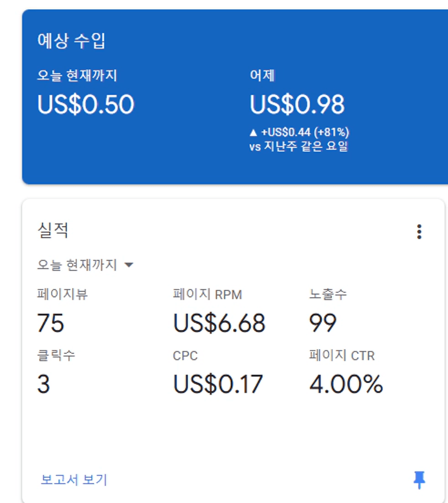Click the upward triangle increase indicator
The height and width of the screenshot is (503, 448).
pyautogui.click(x=253, y=132)
